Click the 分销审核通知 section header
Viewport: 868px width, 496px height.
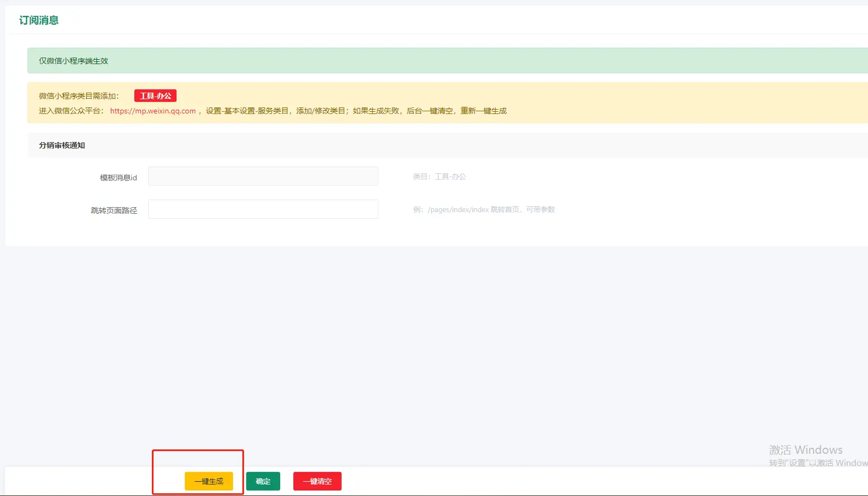pyautogui.click(x=62, y=145)
